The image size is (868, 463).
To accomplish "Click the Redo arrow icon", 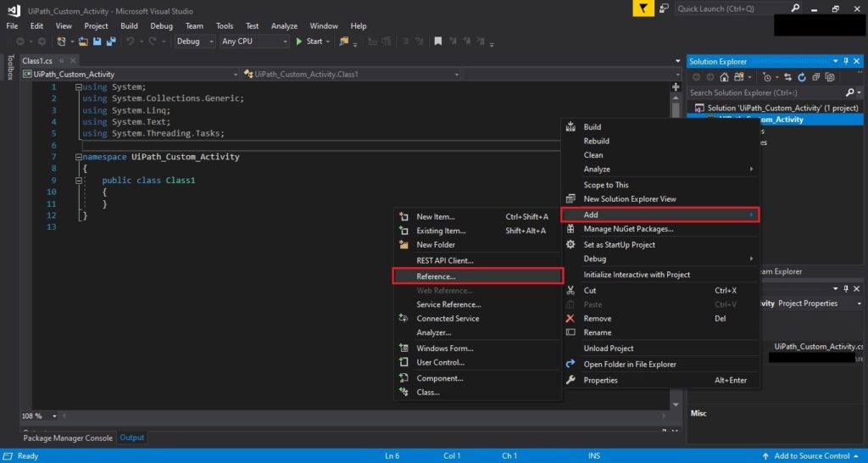I will pos(153,42).
